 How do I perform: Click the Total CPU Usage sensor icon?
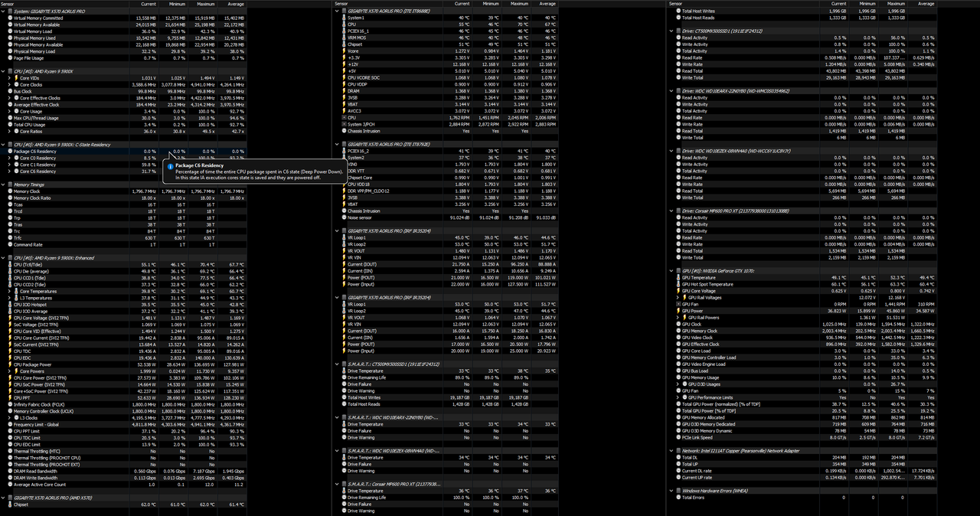tap(10, 125)
